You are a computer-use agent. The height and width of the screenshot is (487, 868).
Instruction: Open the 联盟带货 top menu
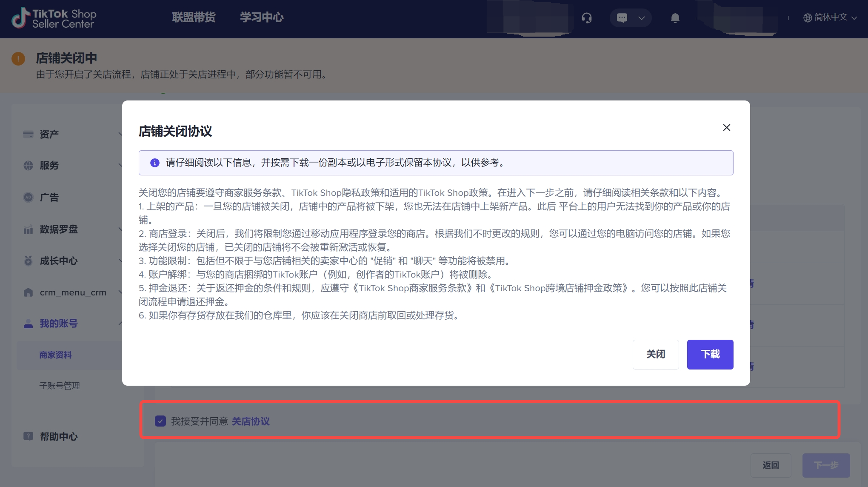pyautogui.click(x=194, y=17)
